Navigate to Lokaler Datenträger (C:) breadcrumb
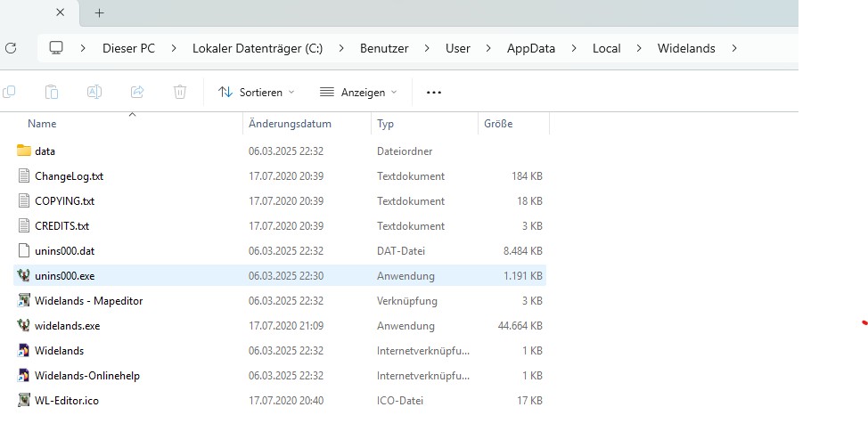 tap(258, 49)
